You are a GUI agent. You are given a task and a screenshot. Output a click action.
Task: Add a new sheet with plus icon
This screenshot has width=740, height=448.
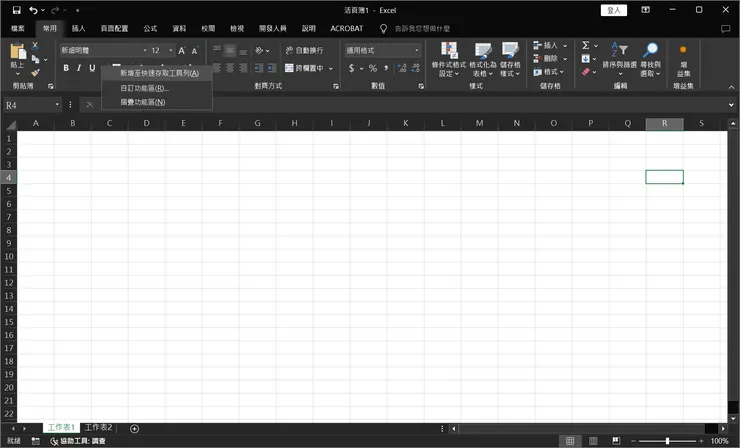(135, 429)
